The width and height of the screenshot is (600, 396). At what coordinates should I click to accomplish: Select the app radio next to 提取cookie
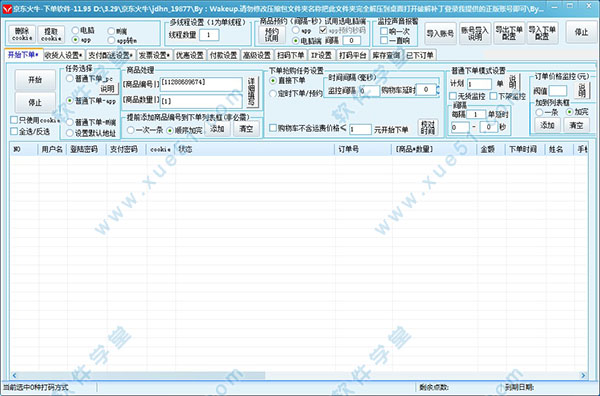[75, 39]
